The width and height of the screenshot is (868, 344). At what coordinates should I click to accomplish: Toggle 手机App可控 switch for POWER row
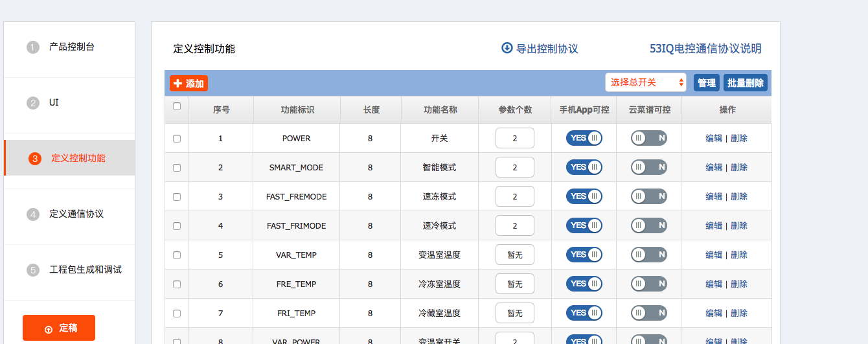point(584,138)
